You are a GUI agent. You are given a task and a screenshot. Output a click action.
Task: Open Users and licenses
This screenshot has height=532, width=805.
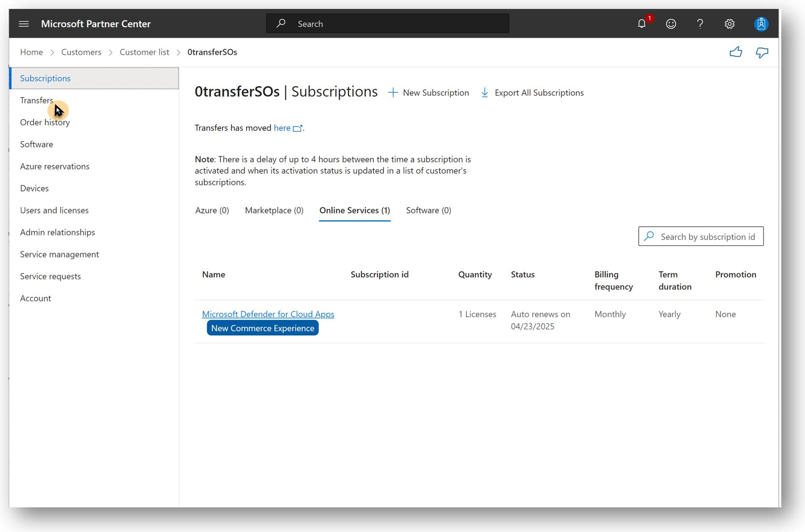[54, 210]
